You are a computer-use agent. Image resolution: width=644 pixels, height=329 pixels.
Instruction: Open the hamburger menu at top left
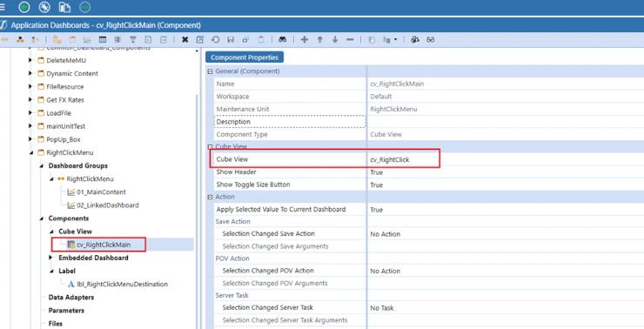(x=3, y=7)
